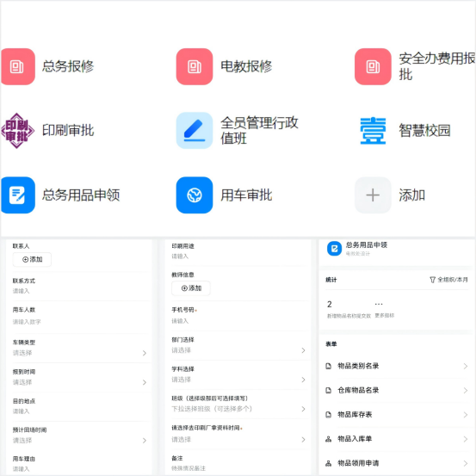Viewport: 476px width, 476px height.
Task: Click the 物品类别名录 text
Action: point(358,366)
